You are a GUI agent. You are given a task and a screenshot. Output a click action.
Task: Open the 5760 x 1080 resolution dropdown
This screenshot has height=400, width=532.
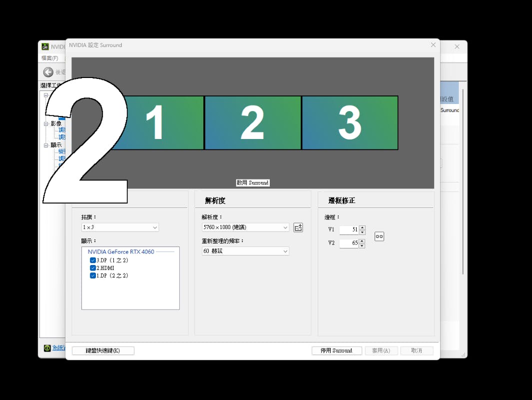point(245,227)
